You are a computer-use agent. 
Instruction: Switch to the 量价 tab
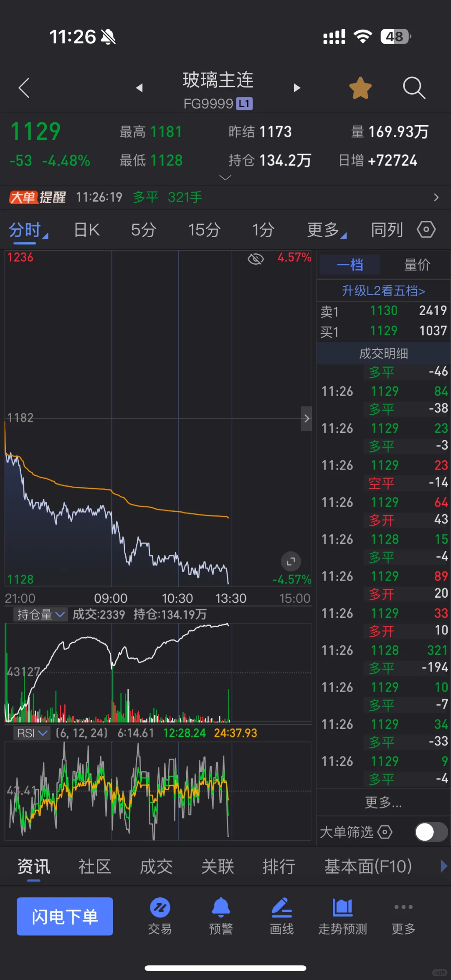point(417,265)
